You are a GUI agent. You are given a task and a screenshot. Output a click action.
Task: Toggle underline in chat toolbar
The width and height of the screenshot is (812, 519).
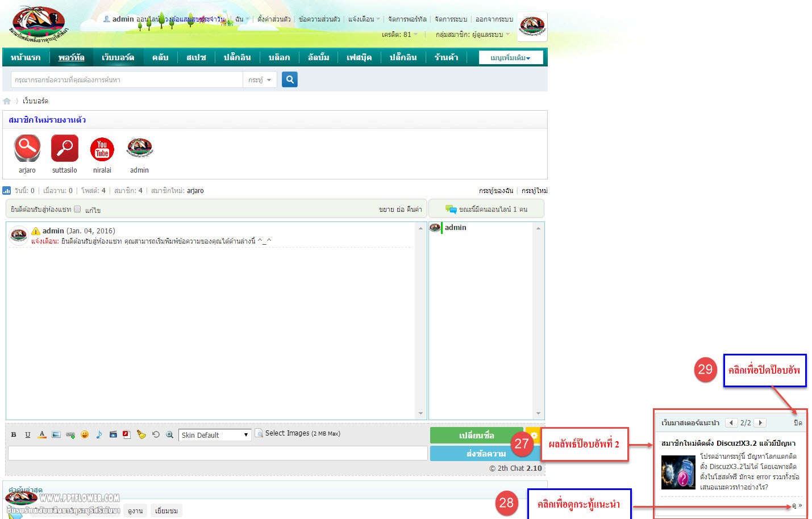pyautogui.click(x=28, y=435)
